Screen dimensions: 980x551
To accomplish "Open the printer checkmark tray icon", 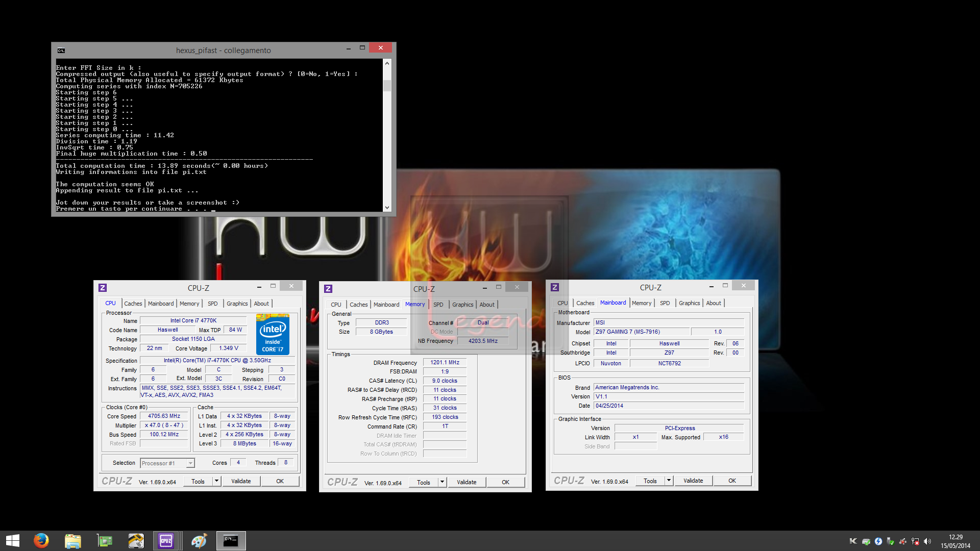I will [866, 541].
